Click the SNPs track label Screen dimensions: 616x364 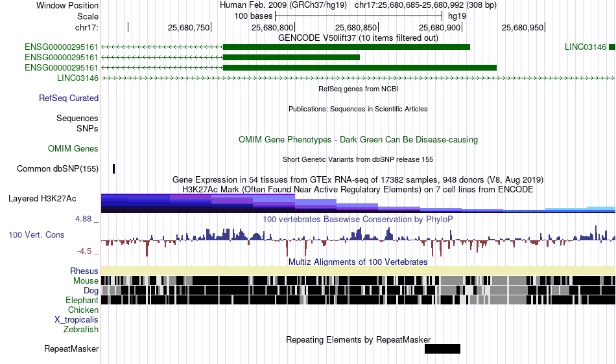point(88,128)
